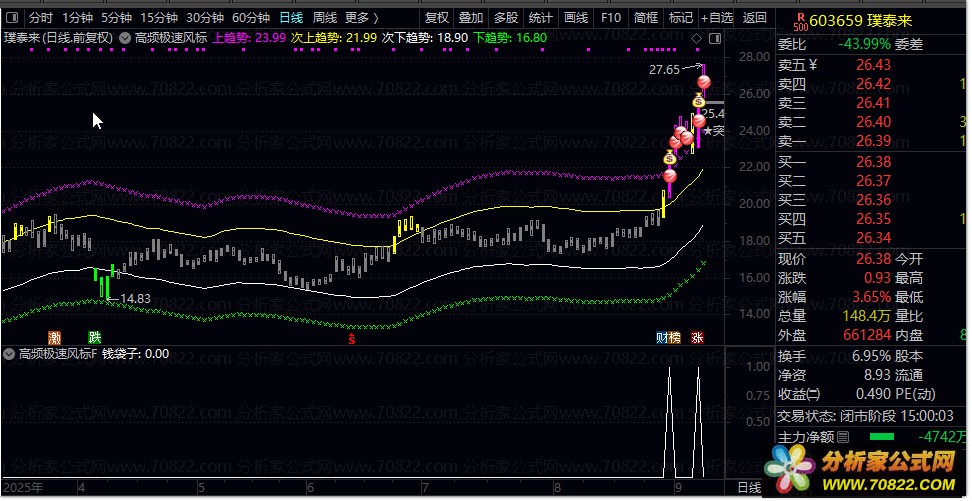Expand the 高频极速风标F sub-indicator dropdown
Viewport: 972px width, 501px height.
point(10,354)
